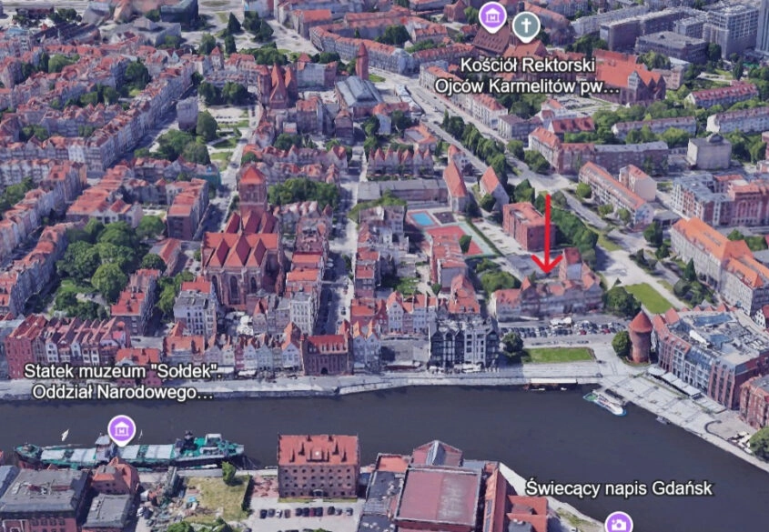Screen dimensions: 769x532
Task: Open the museum pin on the Sołdek ship
Action: click(x=121, y=428)
